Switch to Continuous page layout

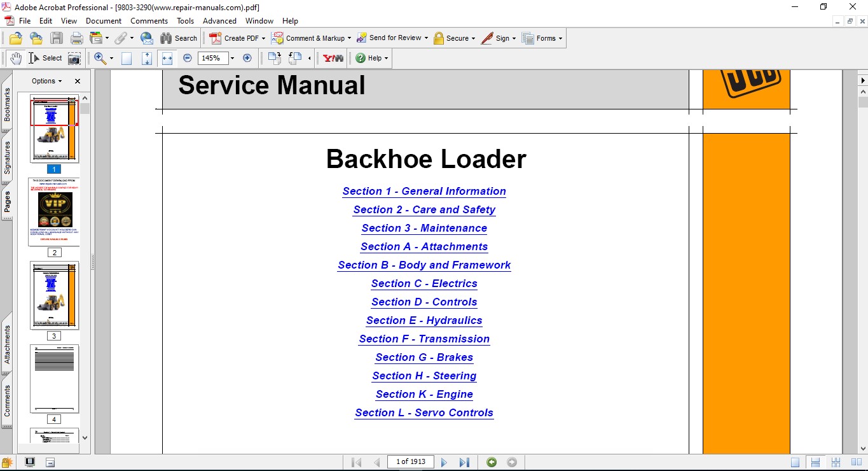coord(815,462)
